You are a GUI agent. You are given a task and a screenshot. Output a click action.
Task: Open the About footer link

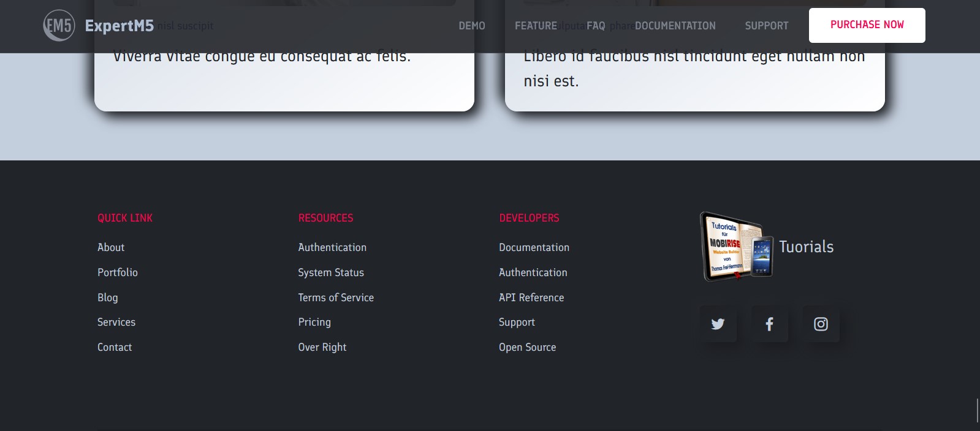[111, 247]
